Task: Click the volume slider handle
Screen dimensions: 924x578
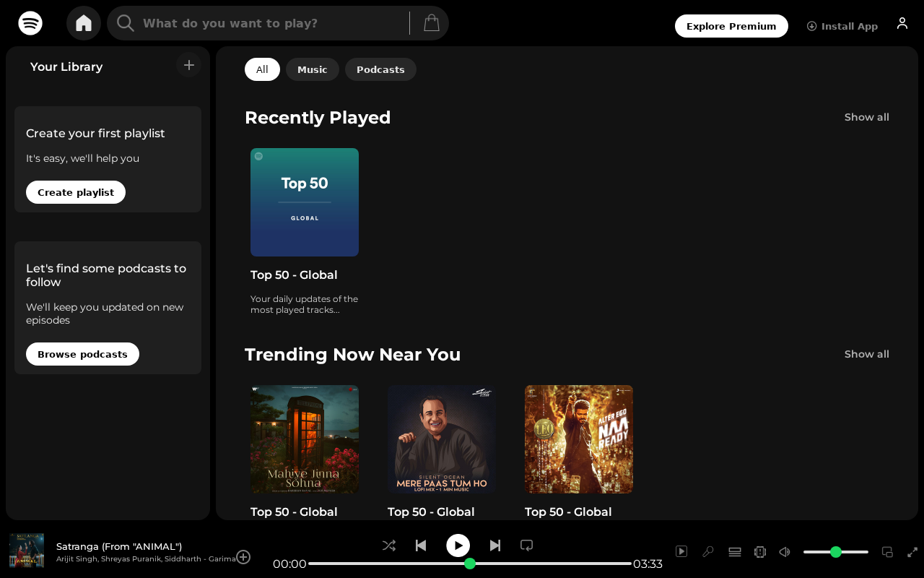Action: click(x=836, y=552)
